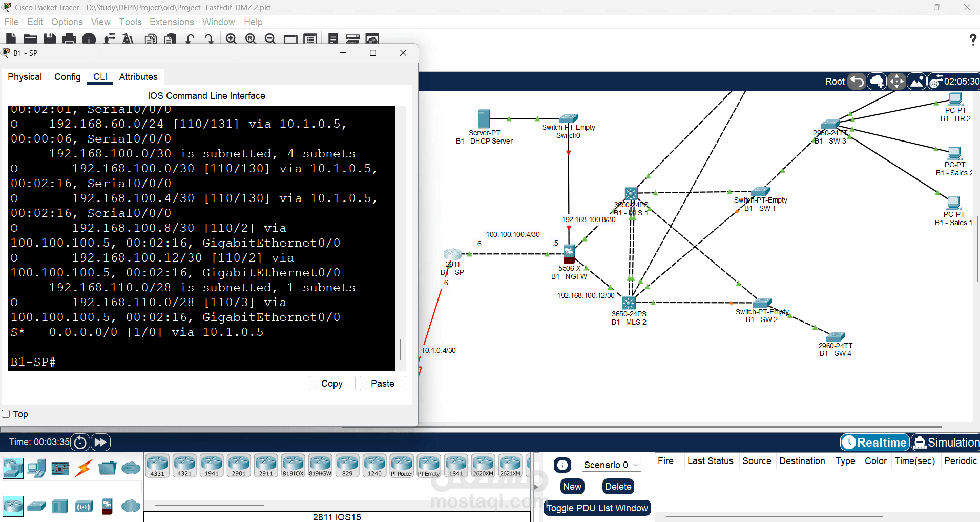The image size is (980, 522).
Task: Click the Fast Forward Time button
Action: click(x=101, y=442)
